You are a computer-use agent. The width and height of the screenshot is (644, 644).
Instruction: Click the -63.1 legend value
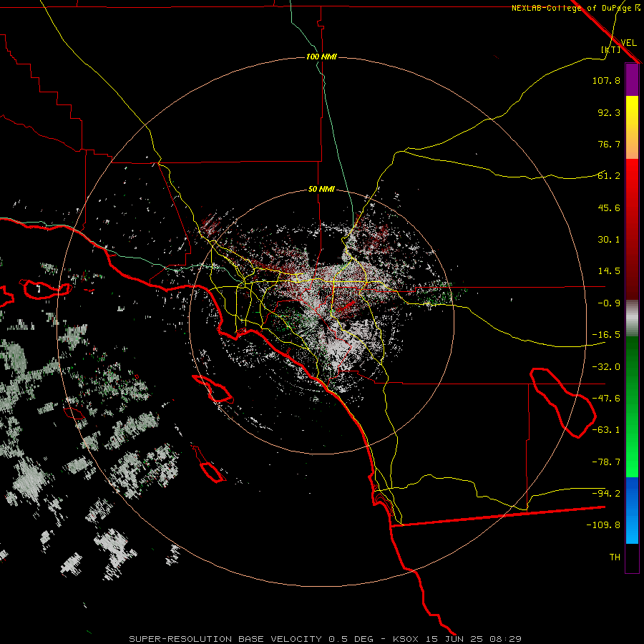606,430
